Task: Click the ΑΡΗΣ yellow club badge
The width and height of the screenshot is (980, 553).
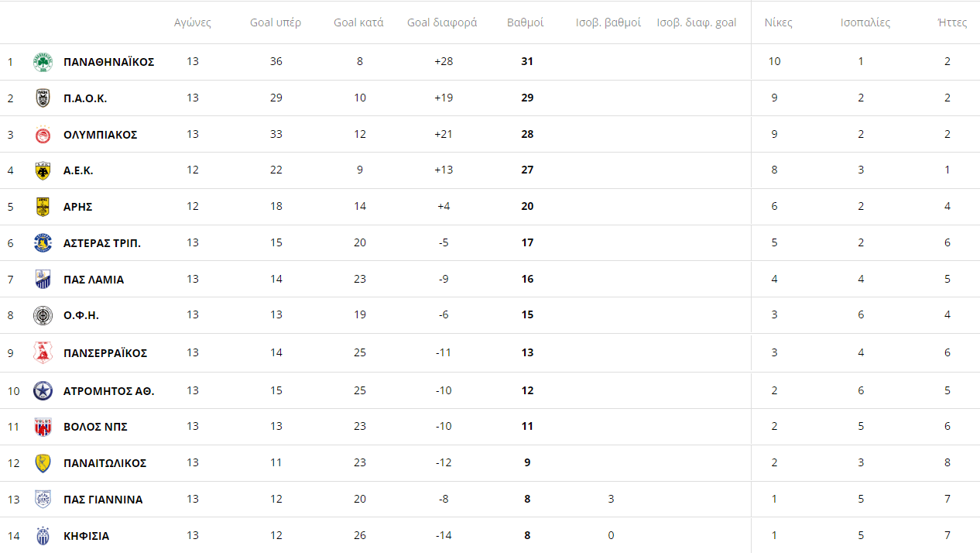Action: click(43, 207)
